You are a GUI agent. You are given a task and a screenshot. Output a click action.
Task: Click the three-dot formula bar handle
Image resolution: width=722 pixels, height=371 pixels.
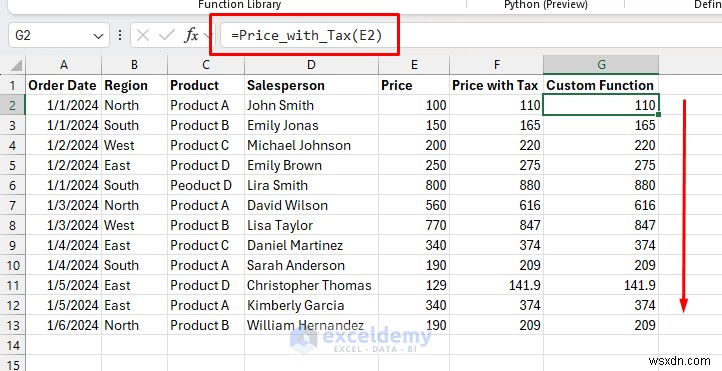(x=120, y=35)
